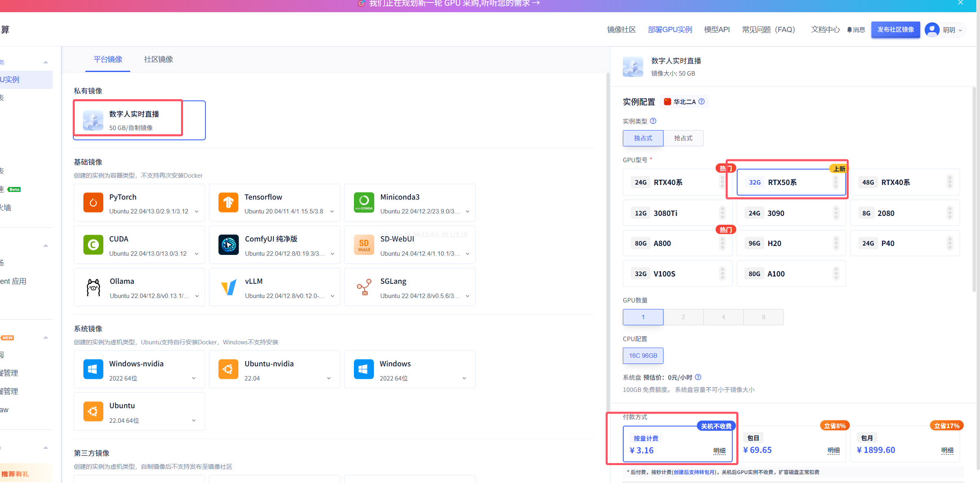Click the Windows-nvidia image icon

(x=93, y=369)
